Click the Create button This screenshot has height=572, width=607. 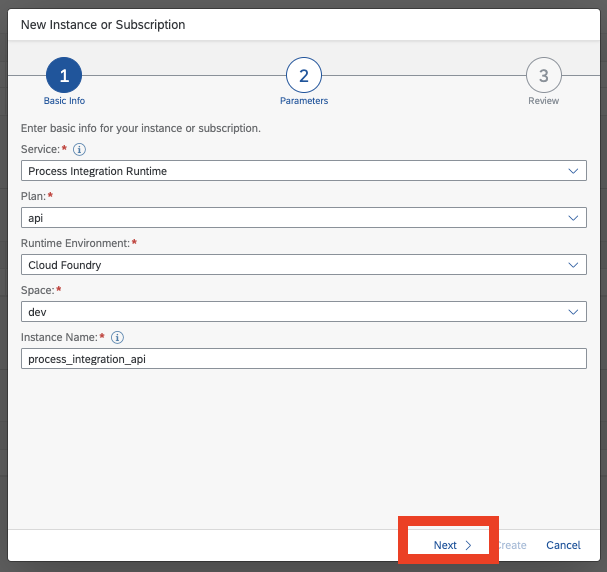point(512,545)
